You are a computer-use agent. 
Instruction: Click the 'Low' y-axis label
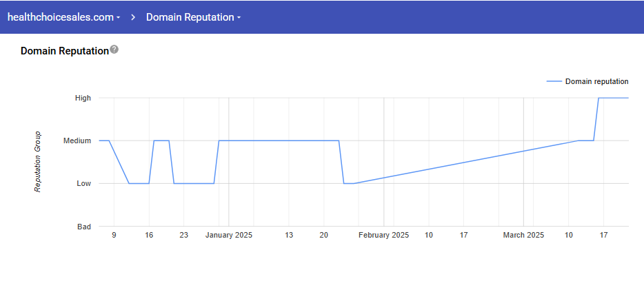click(83, 183)
